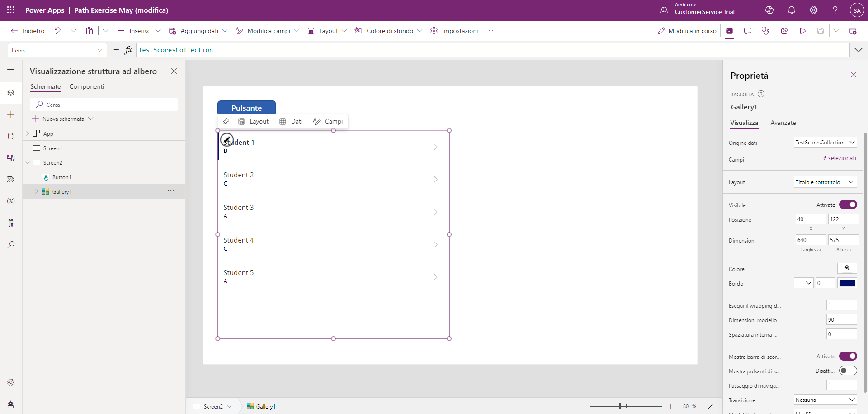Open the border style dropdown

(x=804, y=283)
